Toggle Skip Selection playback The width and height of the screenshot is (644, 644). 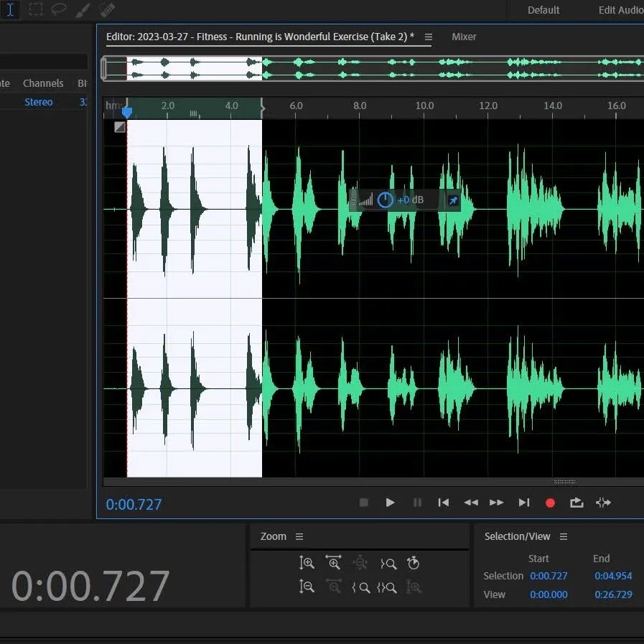pyautogui.click(x=603, y=503)
